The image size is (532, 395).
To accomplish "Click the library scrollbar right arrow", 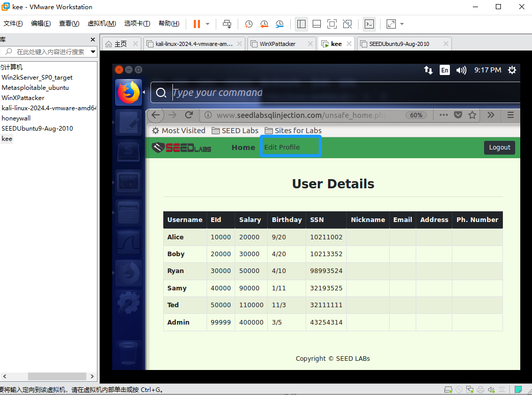I will tap(92, 376).
